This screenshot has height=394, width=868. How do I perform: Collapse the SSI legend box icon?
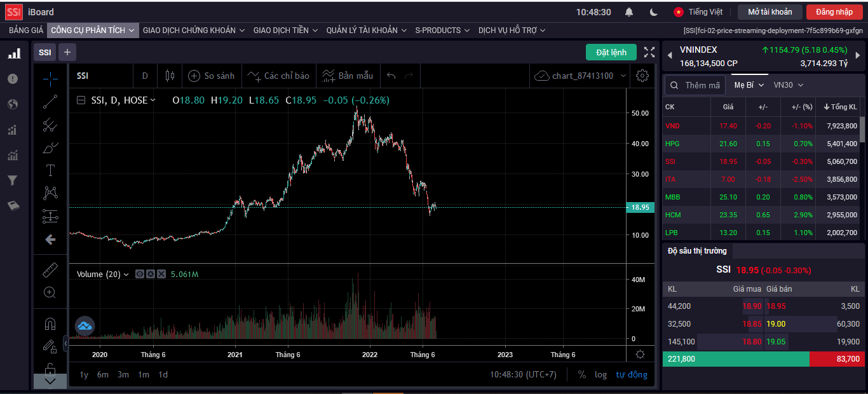pyautogui.click(x=81, y=100)
